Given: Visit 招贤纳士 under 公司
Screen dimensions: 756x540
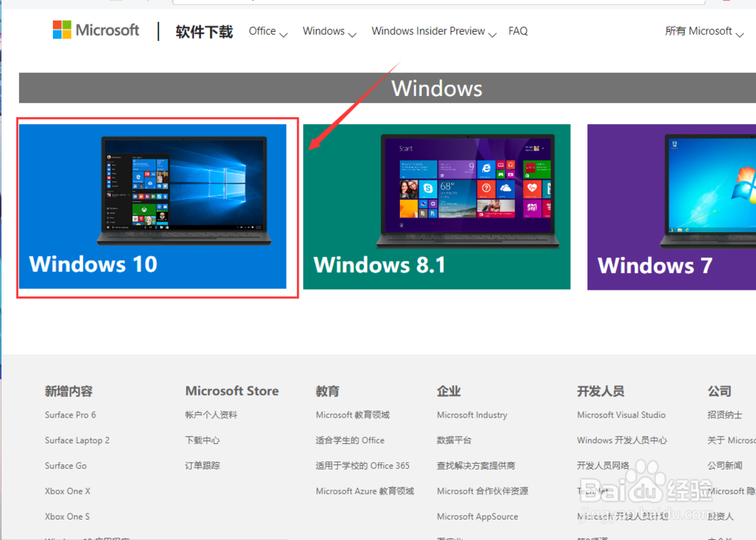Looking at the screenshot, I should (x=725, y=414).
